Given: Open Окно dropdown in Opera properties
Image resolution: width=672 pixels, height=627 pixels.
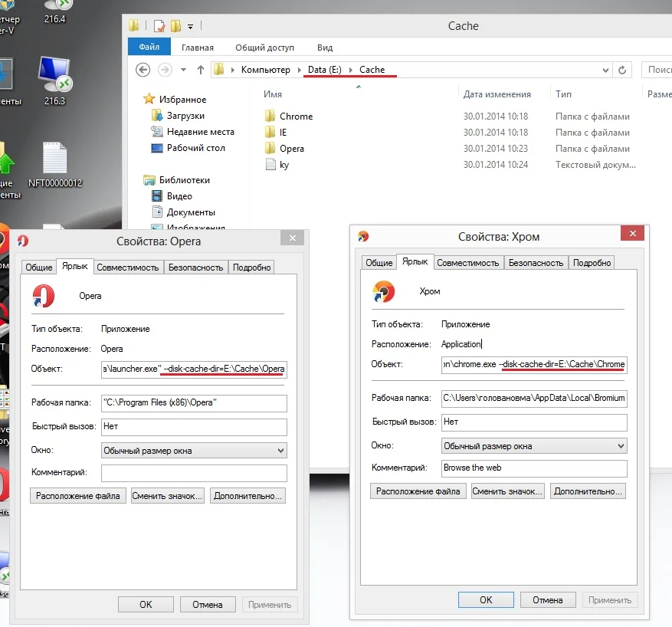Looking at the screenshot, I should [x=194, y=451].
